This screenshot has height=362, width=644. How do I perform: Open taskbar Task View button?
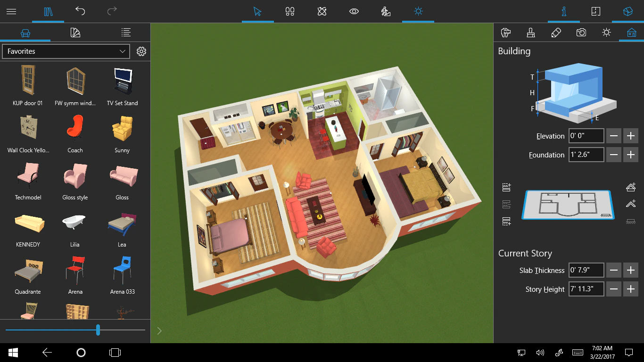115,352
